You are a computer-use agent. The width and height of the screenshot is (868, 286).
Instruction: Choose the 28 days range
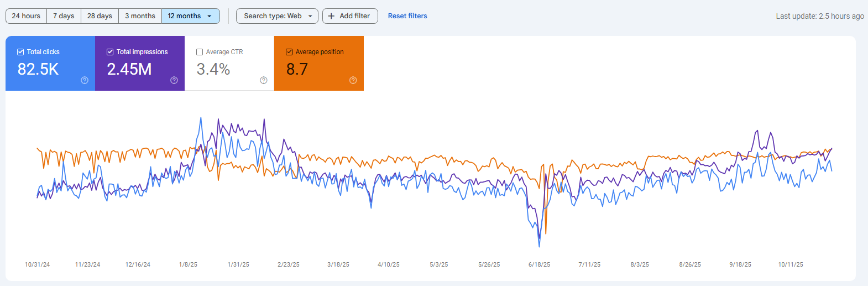click(100, 16)
